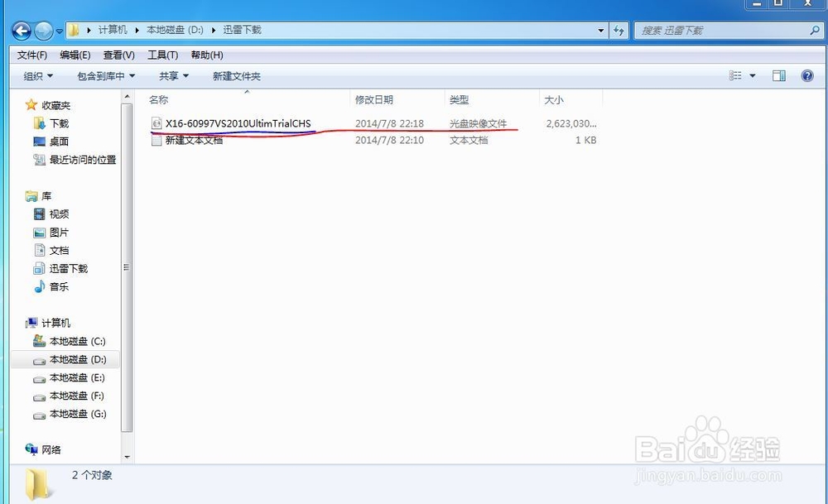Click the 光盘映像文件 type cell
This screenshot has height=504, width=828.
click(478, 123)
